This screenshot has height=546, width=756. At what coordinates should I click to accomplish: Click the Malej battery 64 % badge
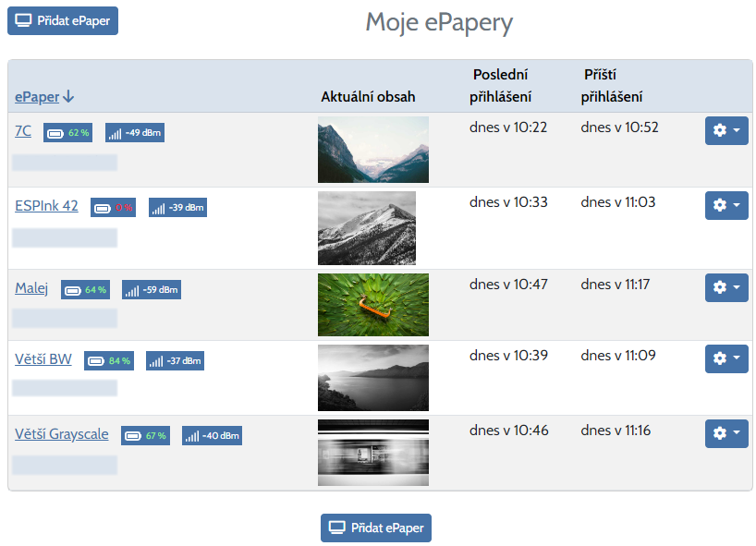pos(85,289)
